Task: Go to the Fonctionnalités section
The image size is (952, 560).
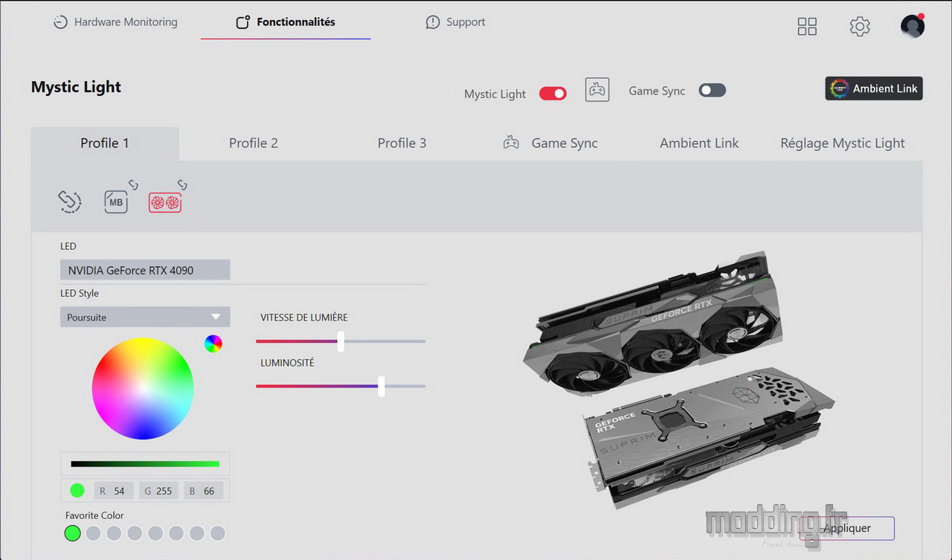Action: pos(286,22)
